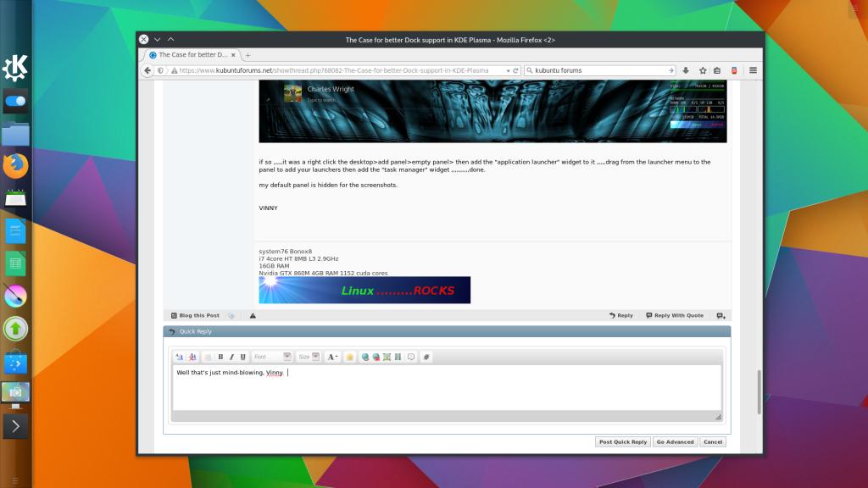The width and height of the screenshot is (868, 488).
Task: Click the insert link globe icon
Action: [x=365, y=357]
